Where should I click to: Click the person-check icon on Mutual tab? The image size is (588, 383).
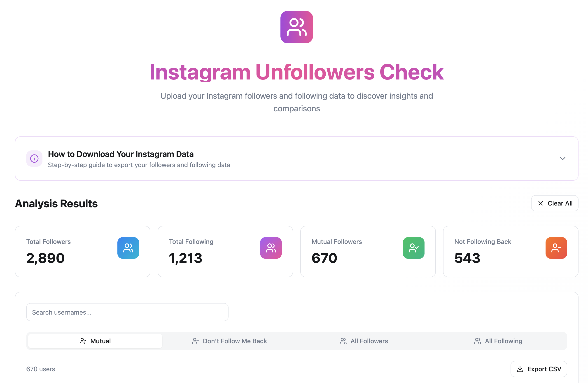[83, 341]
